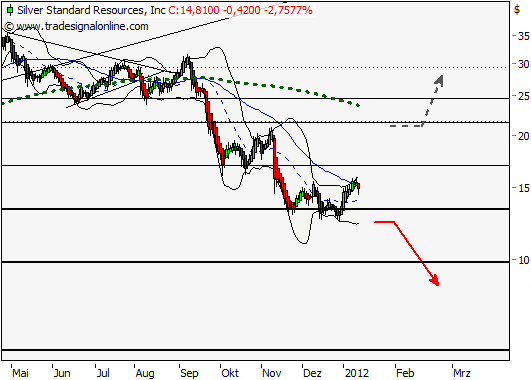Click the www.tradesignalonline.com copyright text
This screenshot has width=531, height=380.
point(76,26)
